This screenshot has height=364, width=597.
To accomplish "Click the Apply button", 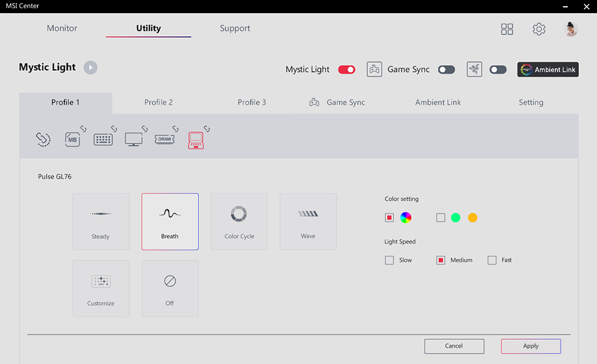I will point(530,346).
